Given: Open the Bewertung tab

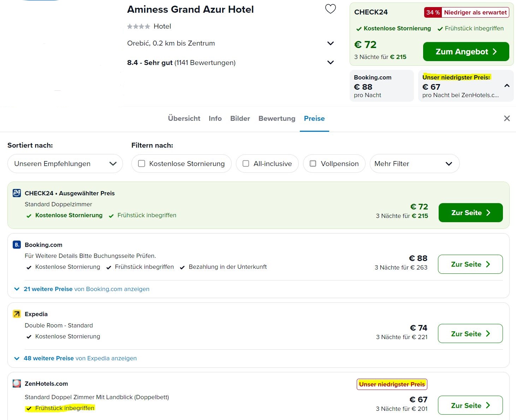Looking at the screenshot, I should click(277, 118).
